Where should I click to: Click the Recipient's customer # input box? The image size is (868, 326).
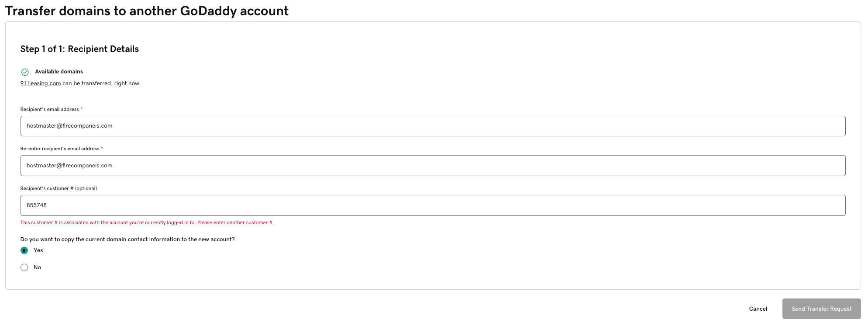pyautogui.click(x=432, y=205)
